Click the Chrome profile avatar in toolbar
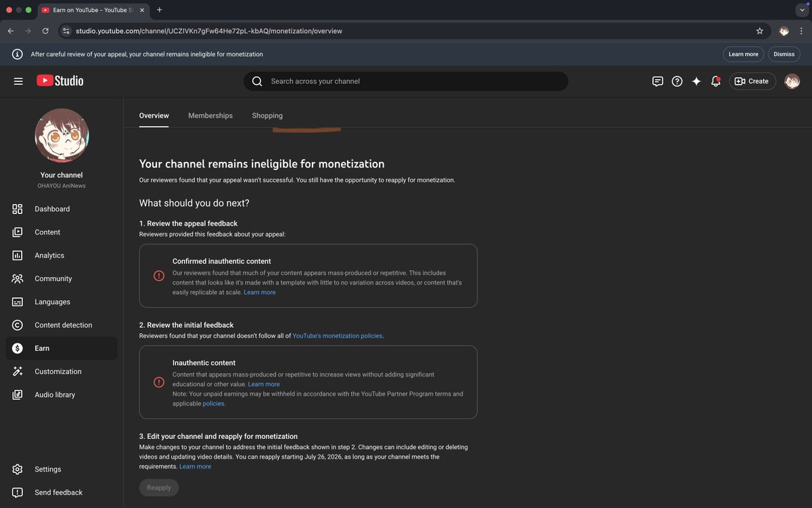Image resolution: width=812 pixels, height=508 pixels. coord(784,31)
